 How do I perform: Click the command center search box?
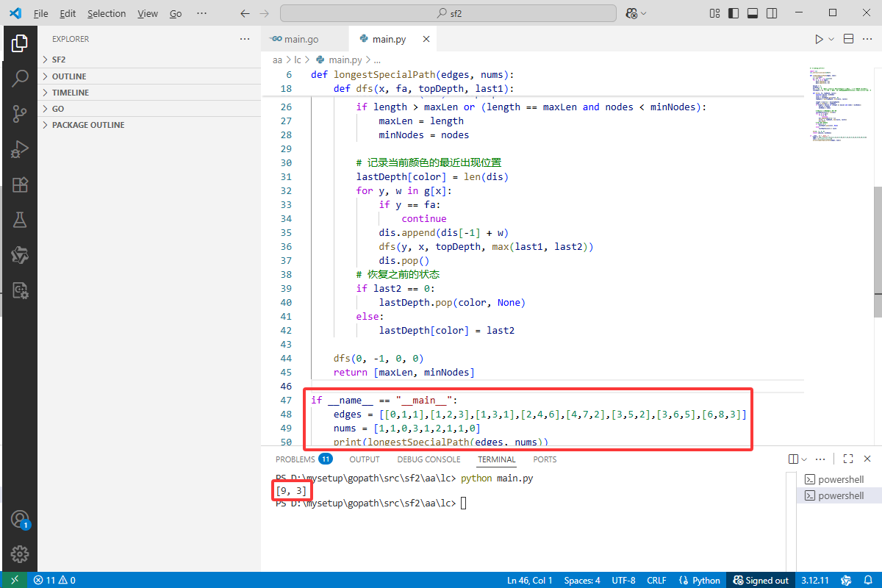coord(448,13)
